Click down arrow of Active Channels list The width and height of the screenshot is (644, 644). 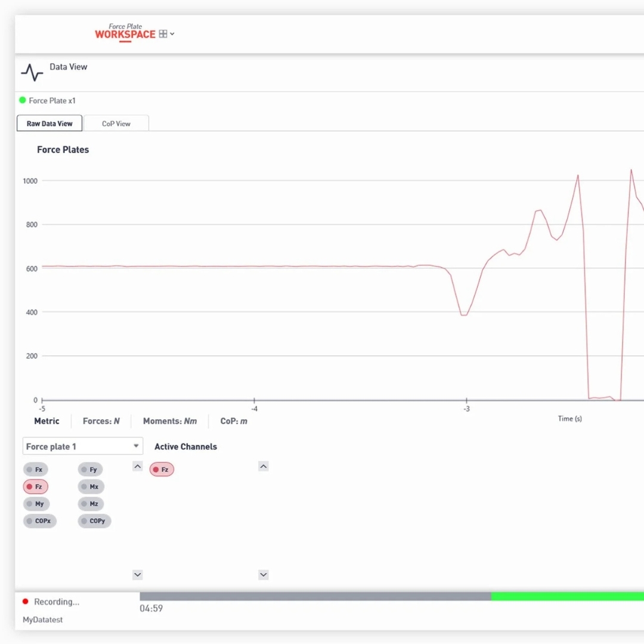tap(263, 575)
